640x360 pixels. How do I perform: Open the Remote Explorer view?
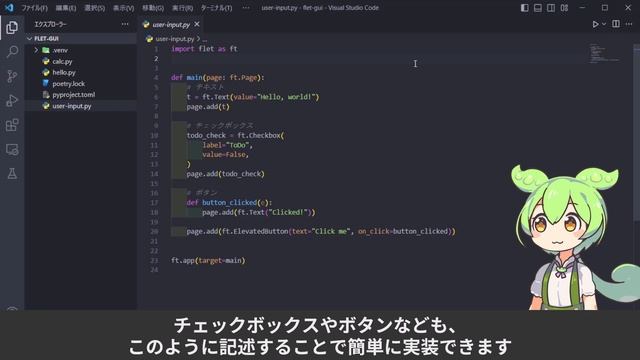click(x=12, y=149)
